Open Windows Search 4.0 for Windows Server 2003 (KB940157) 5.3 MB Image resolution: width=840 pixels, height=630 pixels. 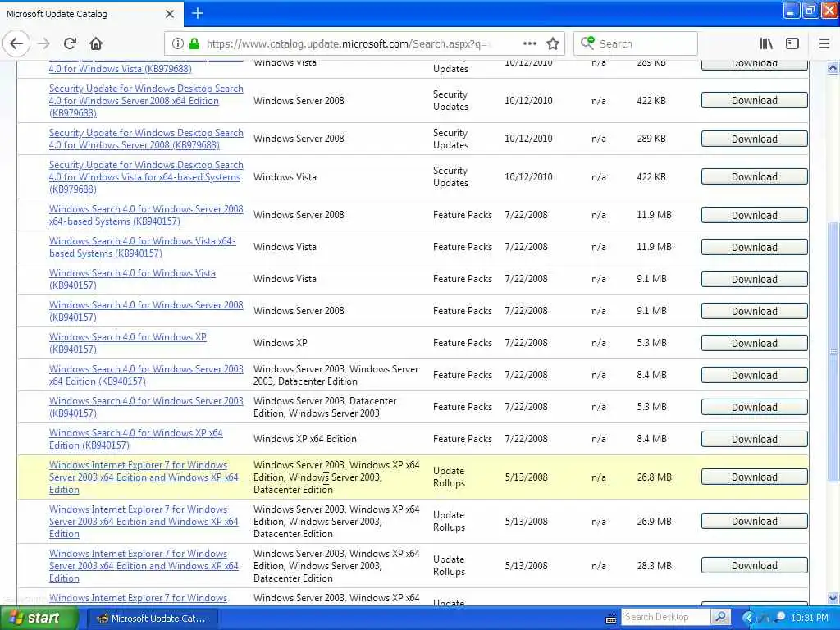pyautogui.click(x=146, y=407)
